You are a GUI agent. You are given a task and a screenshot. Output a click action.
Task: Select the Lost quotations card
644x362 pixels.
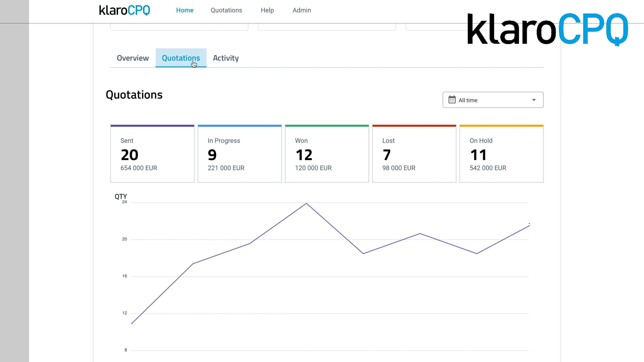pyautogui.click(x=414, y=153)
